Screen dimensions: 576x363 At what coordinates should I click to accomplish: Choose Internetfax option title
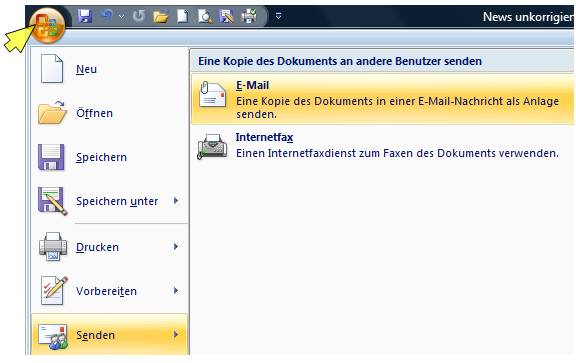[264, 137]
